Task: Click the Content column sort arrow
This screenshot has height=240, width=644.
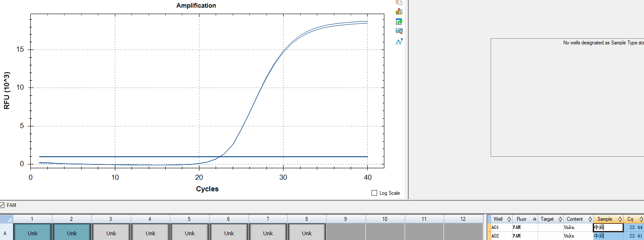Action: pyautogui.click(x=590, y=219)
